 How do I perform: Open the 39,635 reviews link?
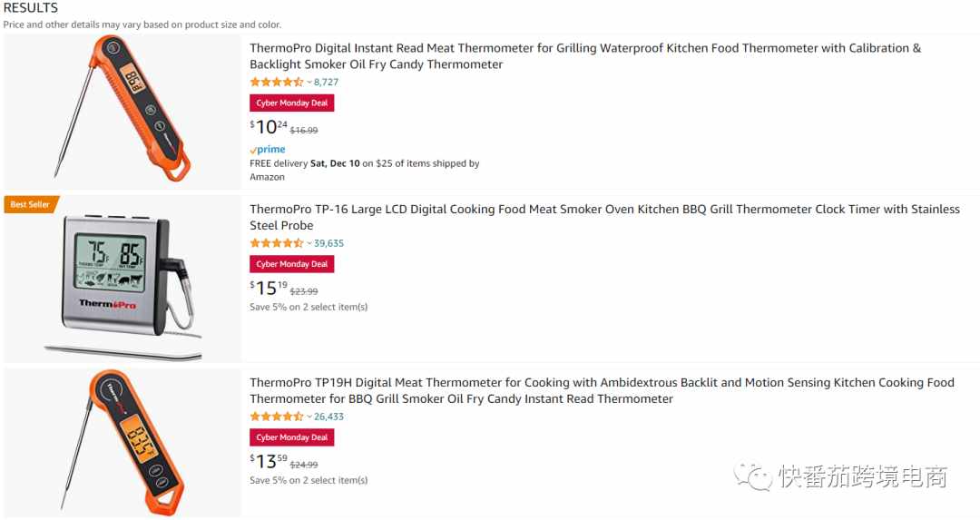coord(328,243)
